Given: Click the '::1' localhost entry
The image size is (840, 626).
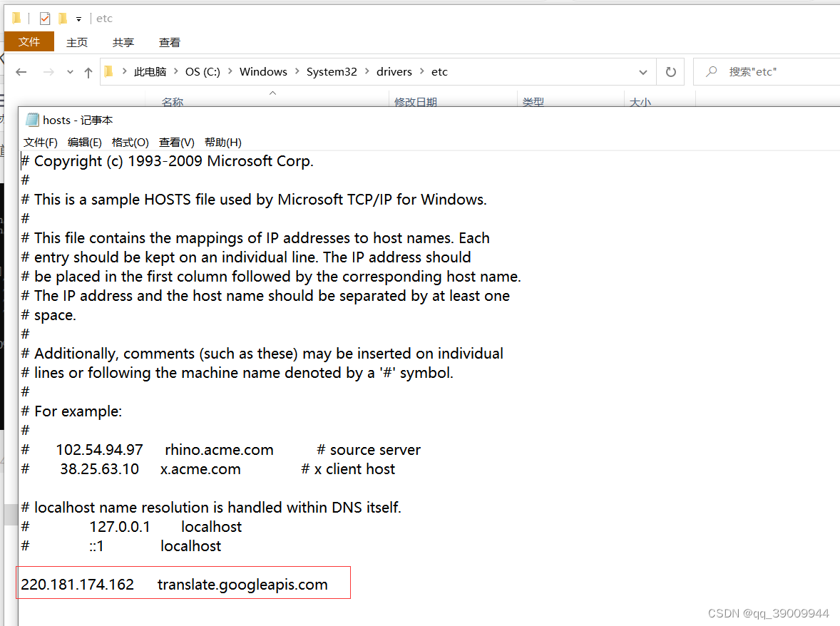Looking at the screenshot, I should click(96, 546).
